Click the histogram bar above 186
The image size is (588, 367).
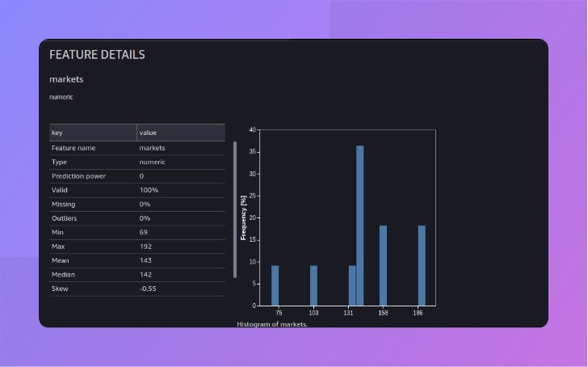[422, 266]
